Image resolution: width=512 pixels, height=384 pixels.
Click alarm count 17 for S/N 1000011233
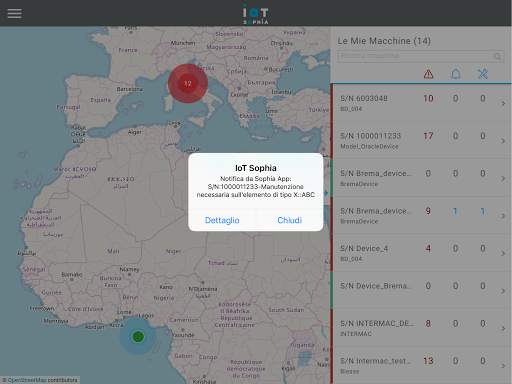coord(428,136)
